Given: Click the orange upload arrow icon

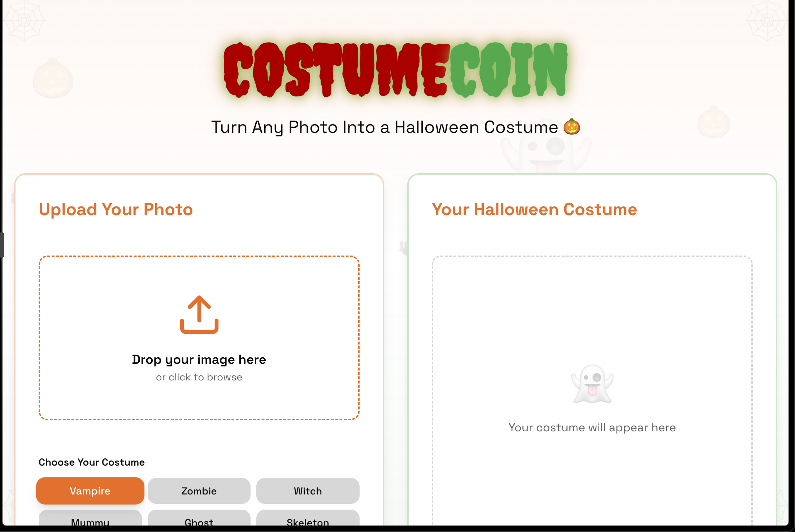Looking at the screenshot, I should (x=199, y=315).
